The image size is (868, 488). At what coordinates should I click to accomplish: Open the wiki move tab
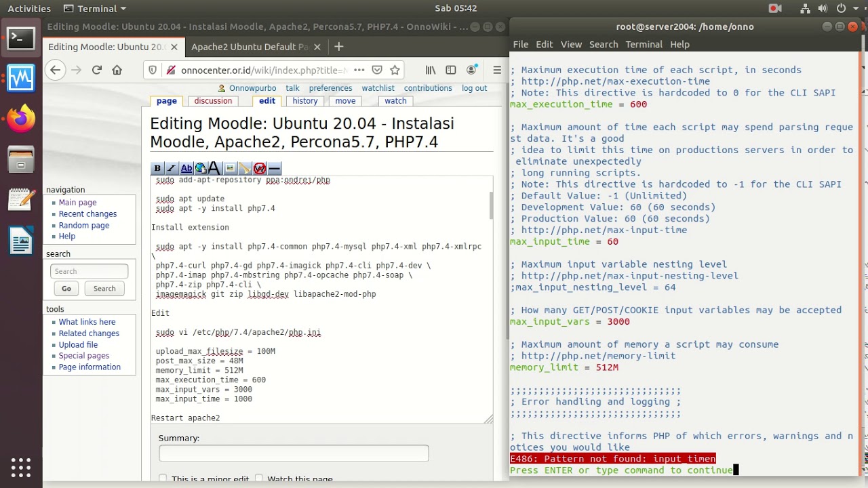click(x=345, y=100)
